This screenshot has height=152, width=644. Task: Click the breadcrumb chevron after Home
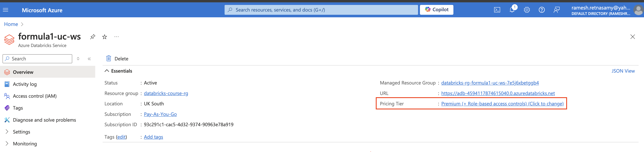(22, 24)
